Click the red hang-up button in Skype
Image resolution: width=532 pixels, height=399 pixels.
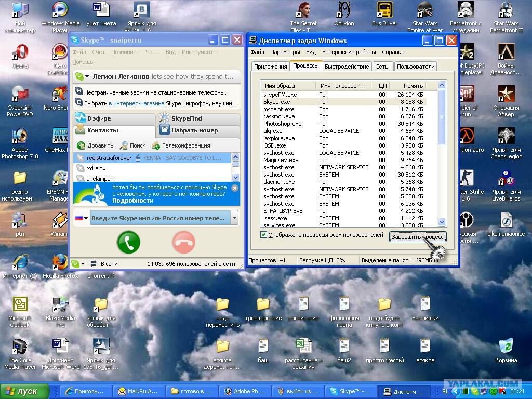tap(183, 242)
